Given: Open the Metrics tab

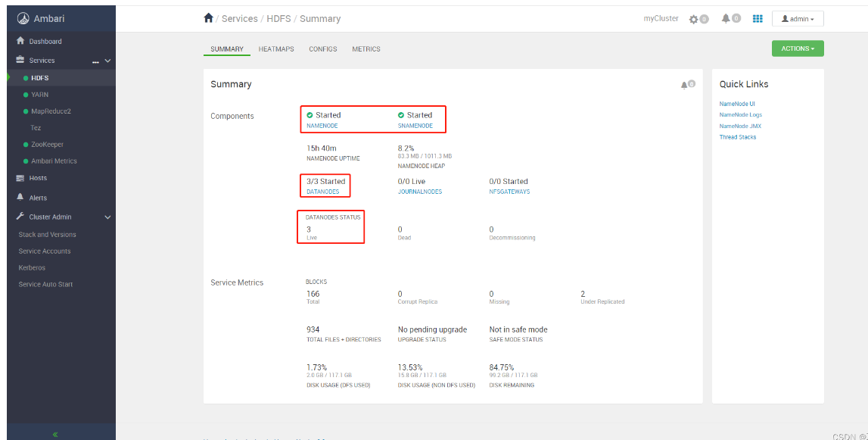Looking at the screenshot, I should (x=366, y=49).
